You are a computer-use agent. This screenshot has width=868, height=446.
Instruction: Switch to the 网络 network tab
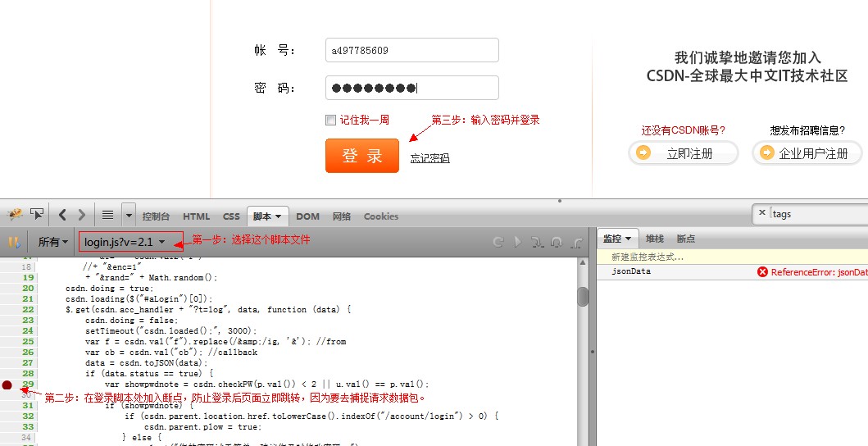pyautogui.click(x=342, y=216)
